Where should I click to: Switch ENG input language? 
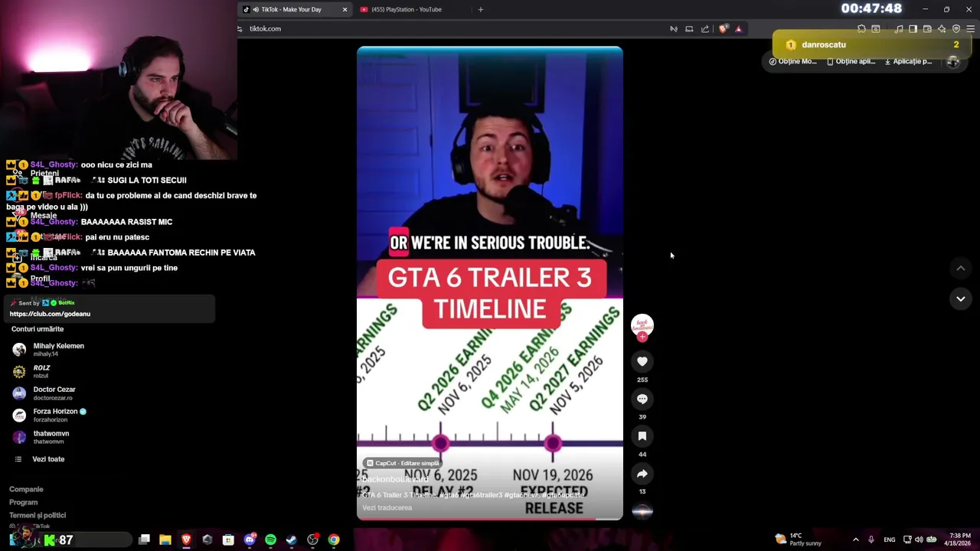point(890,540)
